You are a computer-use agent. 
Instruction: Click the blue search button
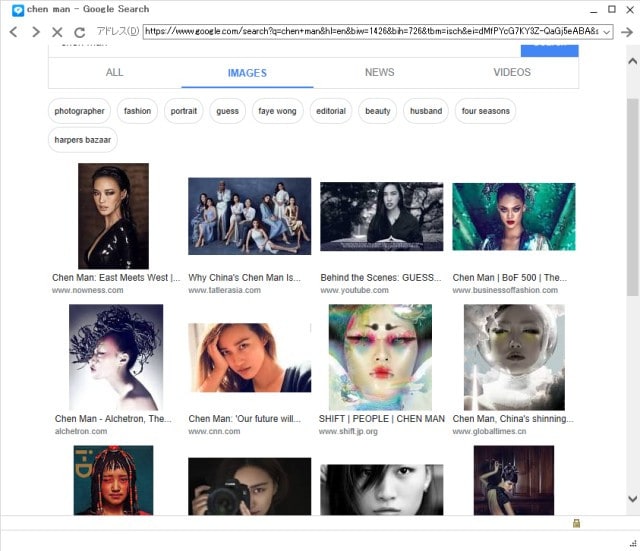pos(549,50)
